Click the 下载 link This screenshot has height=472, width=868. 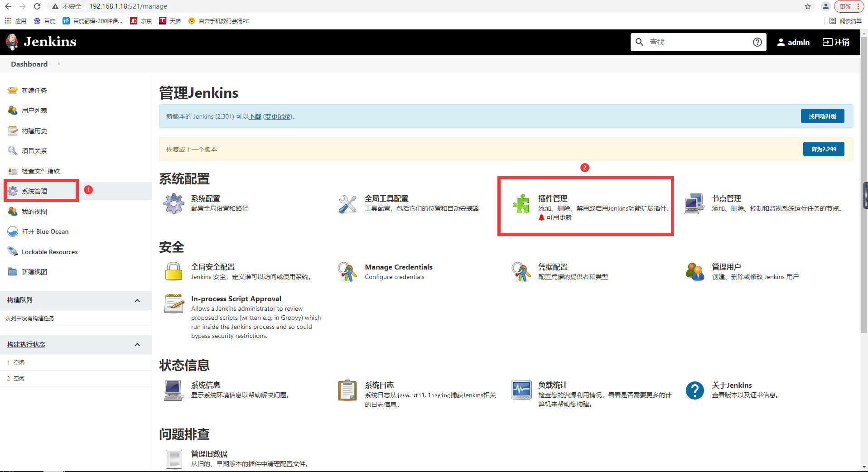point(255,116)
